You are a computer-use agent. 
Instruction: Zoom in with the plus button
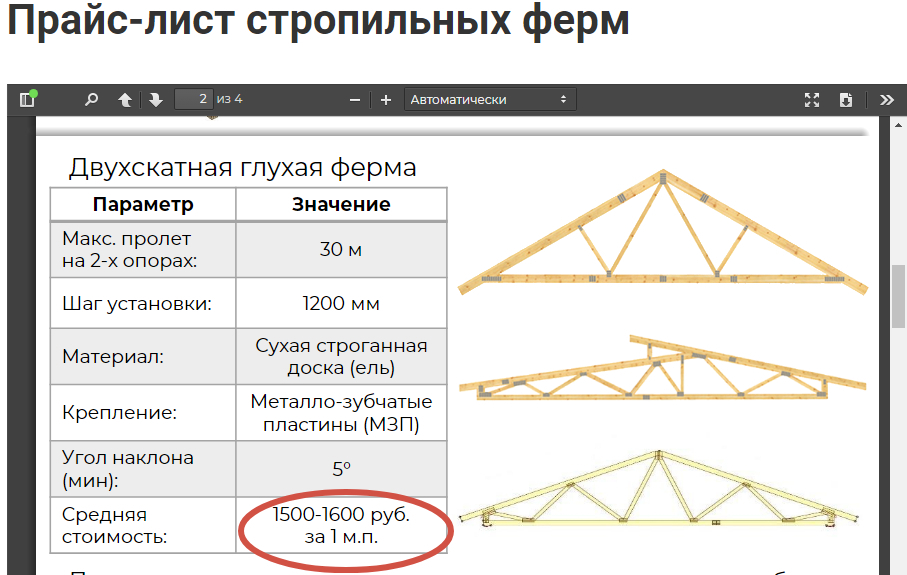click(x=386, y=100)
